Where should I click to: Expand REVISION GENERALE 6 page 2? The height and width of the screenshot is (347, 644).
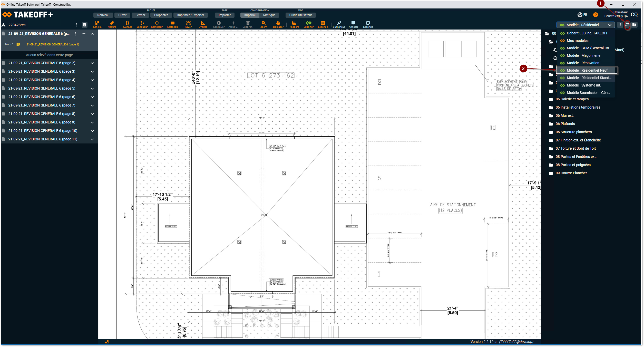point(92,63)
